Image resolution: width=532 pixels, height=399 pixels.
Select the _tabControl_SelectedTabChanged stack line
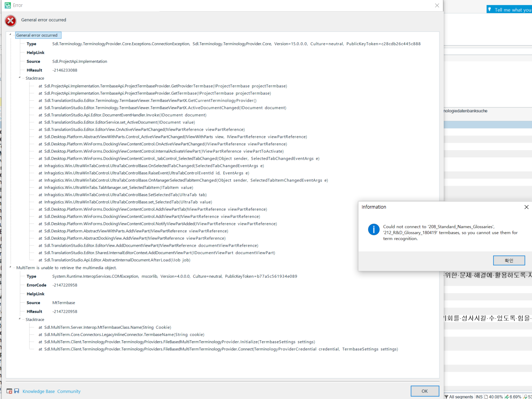(179, 159)
